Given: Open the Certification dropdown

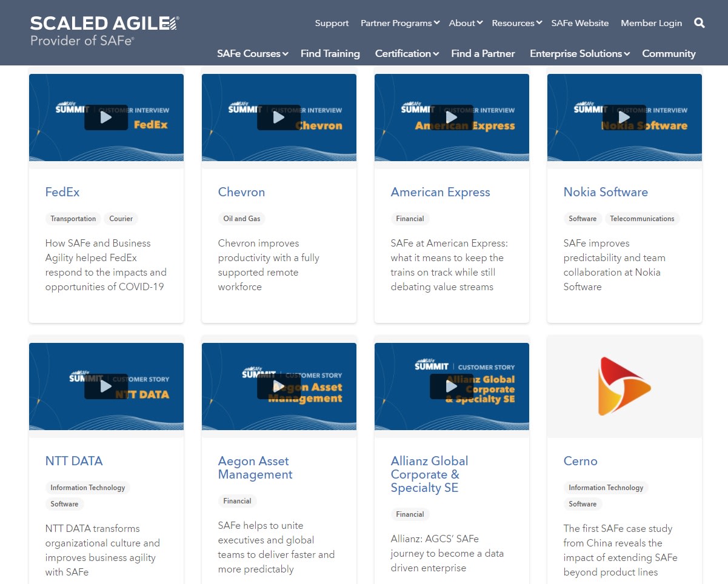Looking at the screenshot, I should pos(407,53).
